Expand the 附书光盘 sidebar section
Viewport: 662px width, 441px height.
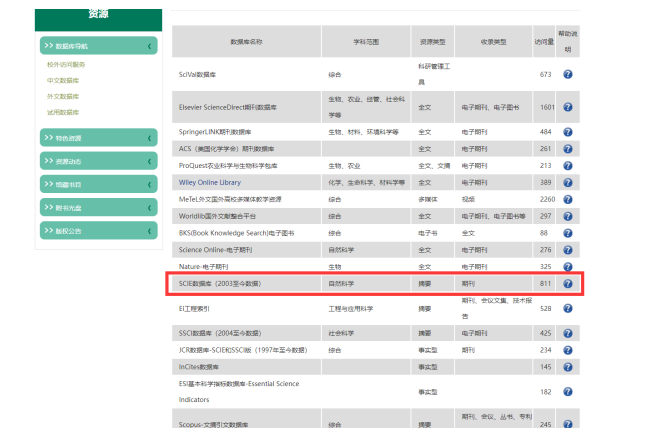[x=98, y=207]
